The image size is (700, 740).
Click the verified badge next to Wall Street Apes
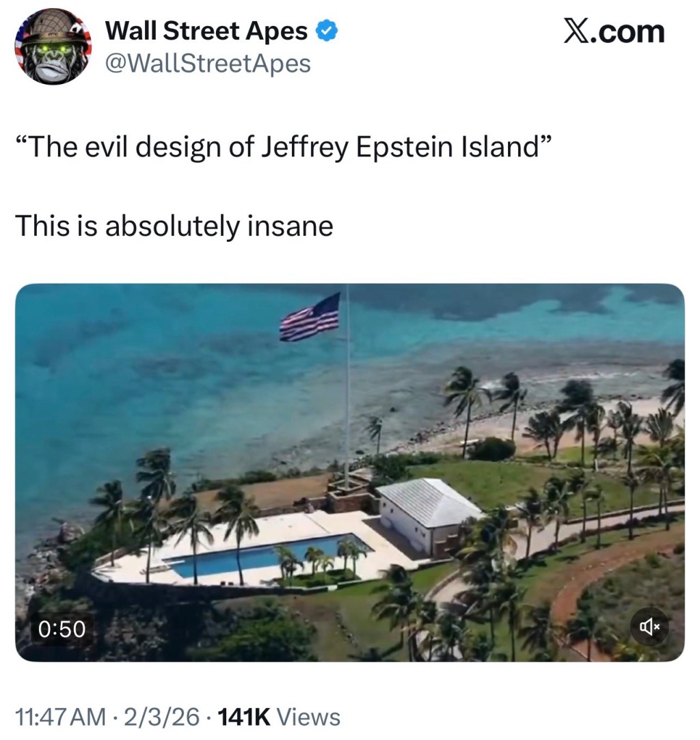point(326,29)
